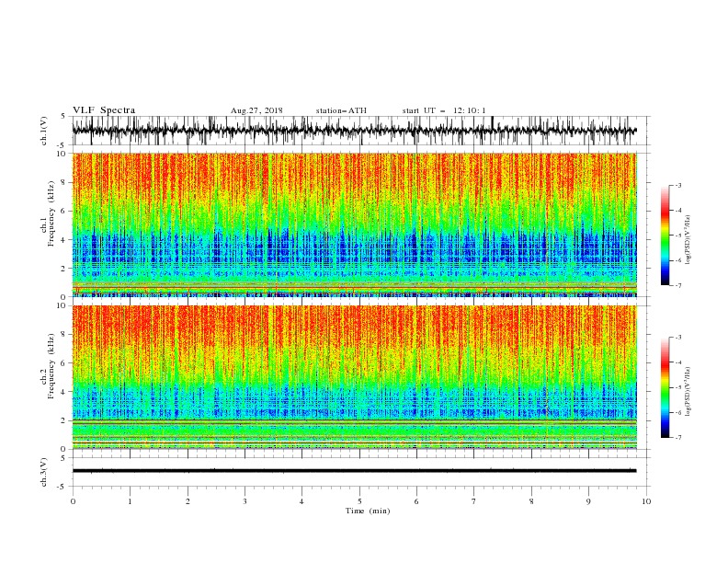This screenshot has width=728, height=563.
Task: Click the ch.1 waveform trace
Action: point(354,131)
